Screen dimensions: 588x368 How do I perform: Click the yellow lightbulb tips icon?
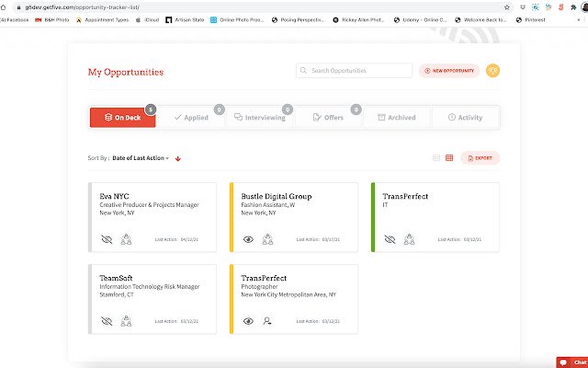pyautogui.click(x=492, y=71)
